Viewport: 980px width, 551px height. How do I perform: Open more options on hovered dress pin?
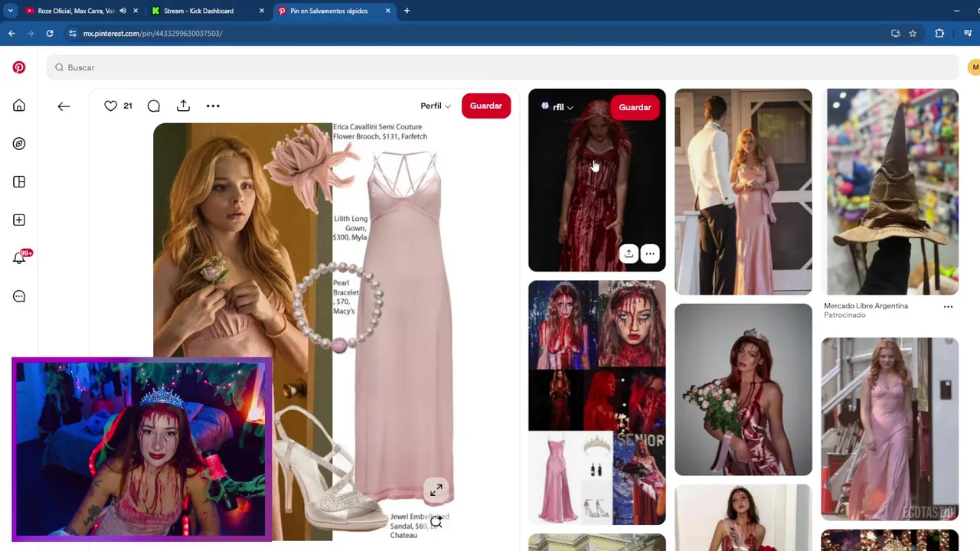coord(649,253)
